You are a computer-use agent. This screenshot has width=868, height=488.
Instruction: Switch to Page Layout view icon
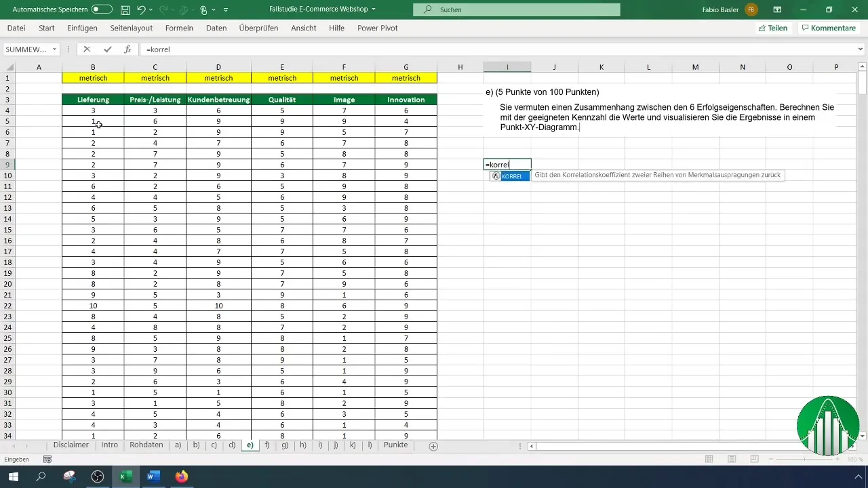click(732, 460)
